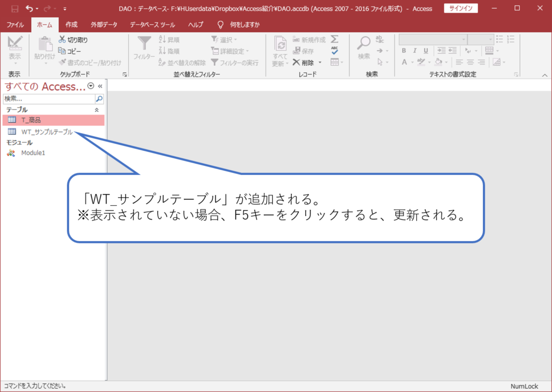This screenshot has width=552, height=392.
Task: Open the font color A dropdown
Action: tap(412, 62)
